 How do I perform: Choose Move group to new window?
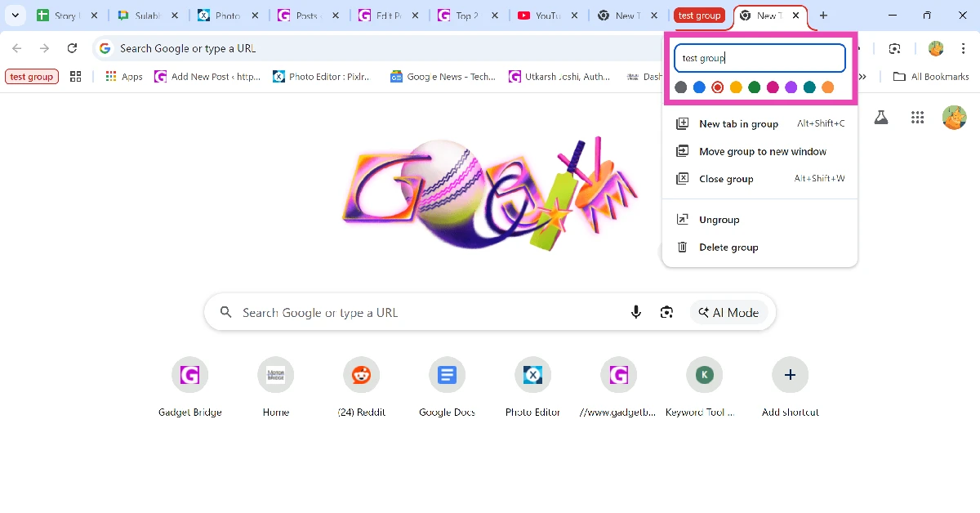click(x=762, y=152)
